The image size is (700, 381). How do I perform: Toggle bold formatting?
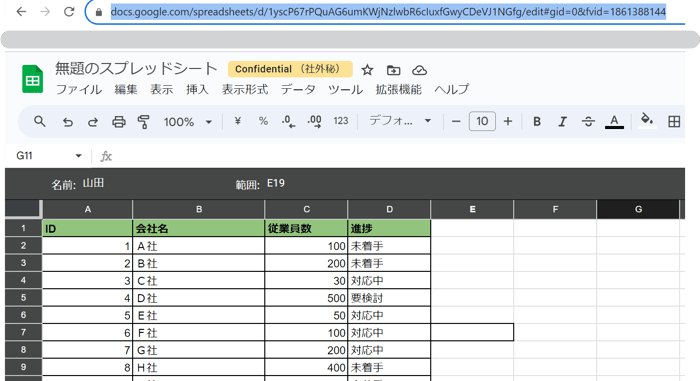pos(537,121)
